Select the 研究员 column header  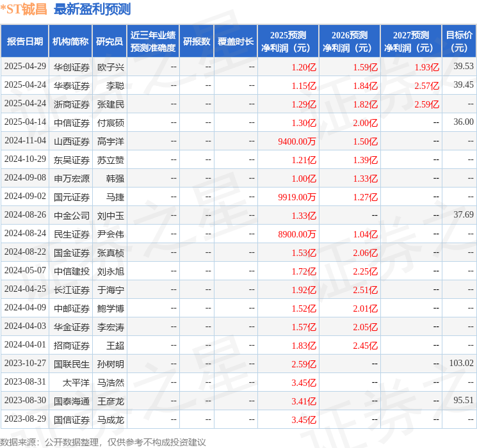point(109,42)
